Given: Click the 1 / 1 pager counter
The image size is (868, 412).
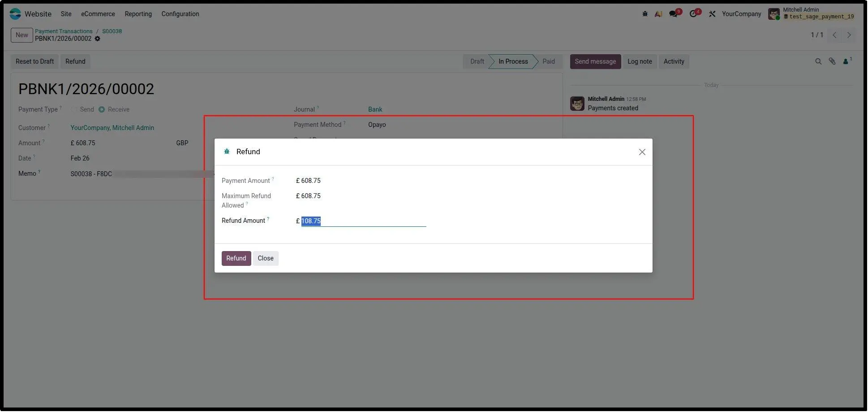Looking at the screenshot, I should point(818,35).
